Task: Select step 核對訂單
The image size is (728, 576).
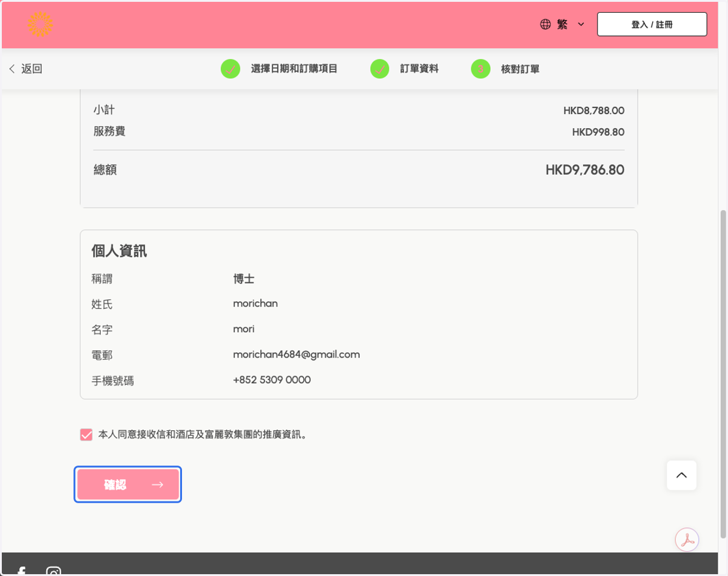Action: (520, 69)
